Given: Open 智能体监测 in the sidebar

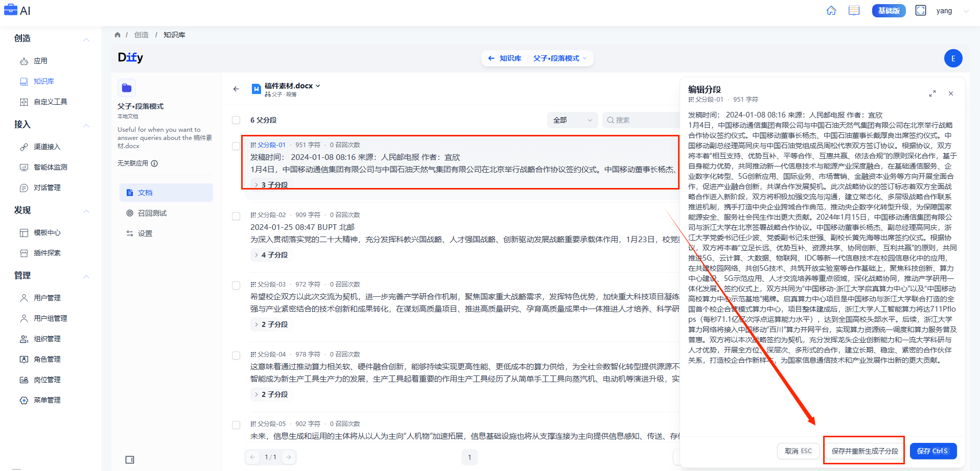Looking at the screenshot, I should point(51,167).
